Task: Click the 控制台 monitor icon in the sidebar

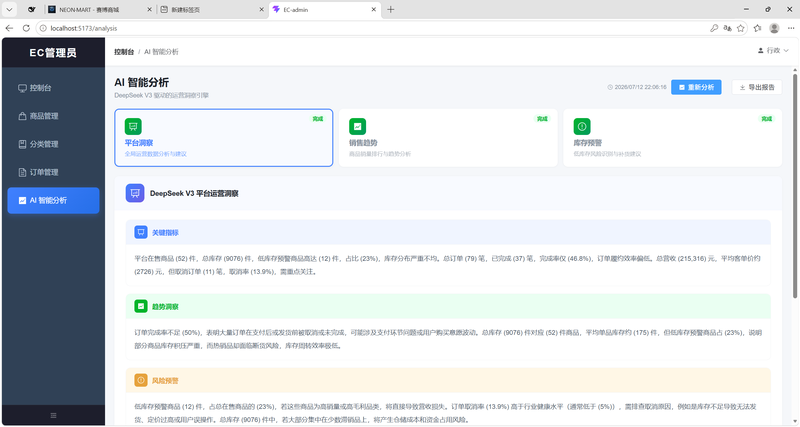Action: point(22,88)
